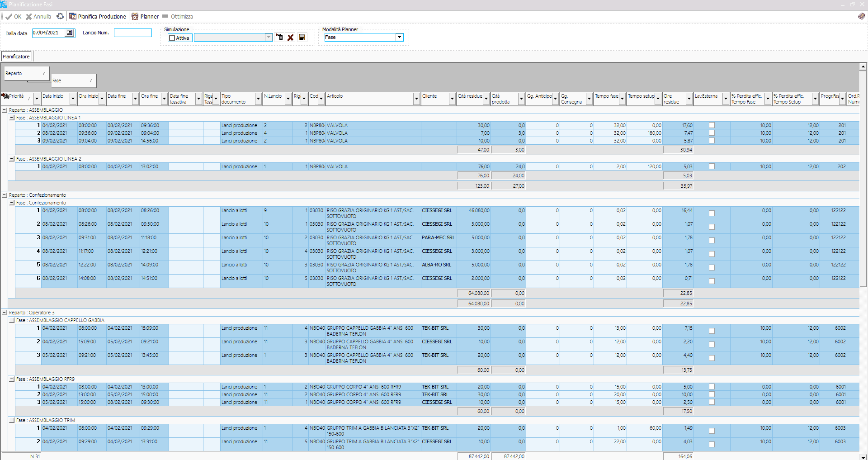Screen dimensions: 868x460
Task: Open the Ora inizio column filter dropdown
Action: tap(102, 99)
